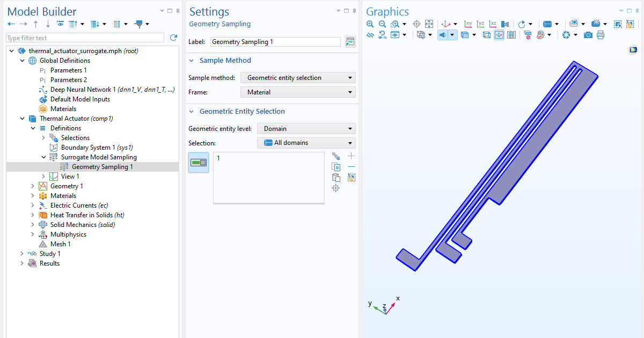Open the color palette dropdown in Graphics toolbar
Viewport: 644px width, 338px height.
point(549,34)
